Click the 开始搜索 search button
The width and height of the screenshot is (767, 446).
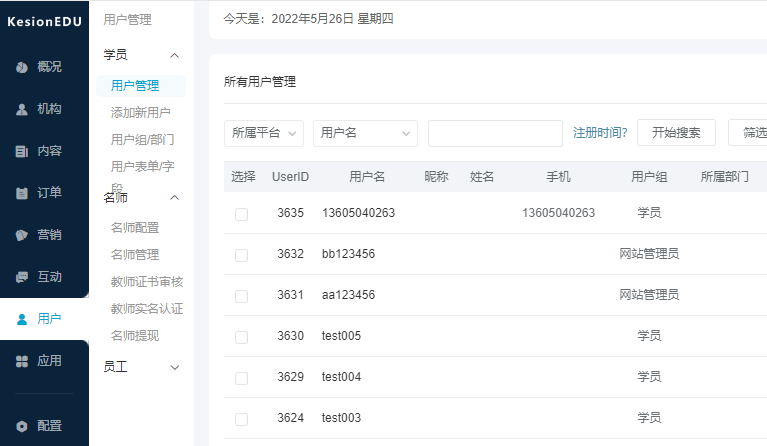[676, 133]
